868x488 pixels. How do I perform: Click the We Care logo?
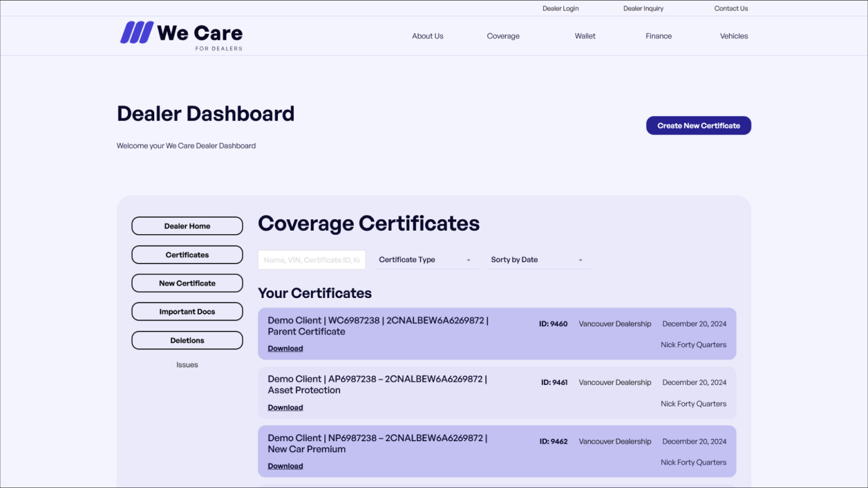[x=181, y=35]
